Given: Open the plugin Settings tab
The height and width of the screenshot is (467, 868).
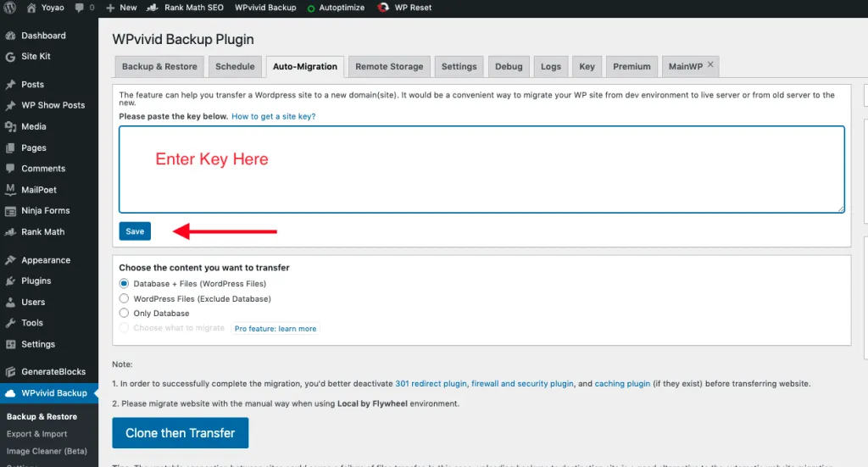Looking at the screenshot, I should click(x=459, y=66).
